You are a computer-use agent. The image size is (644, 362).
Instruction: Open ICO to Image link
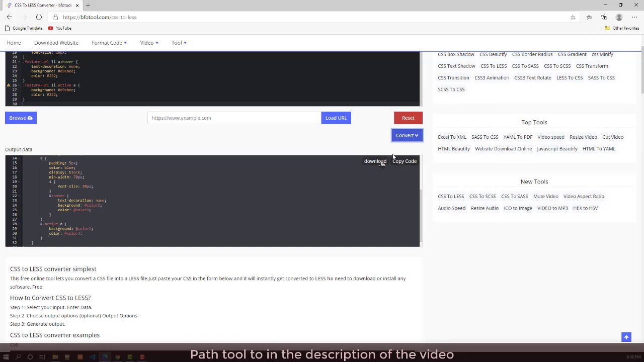tap(518, 208)
